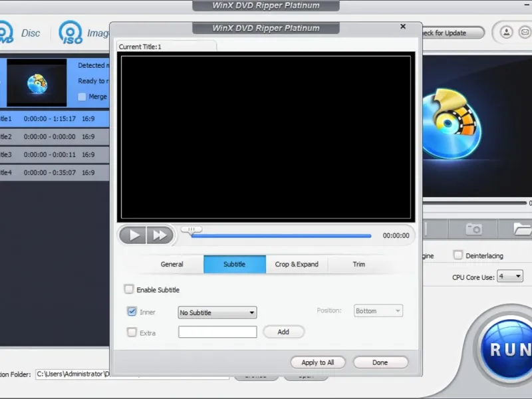532x399 pixels.
Task: Click the DVD Disc source icon
Action: tap(6, 33)
